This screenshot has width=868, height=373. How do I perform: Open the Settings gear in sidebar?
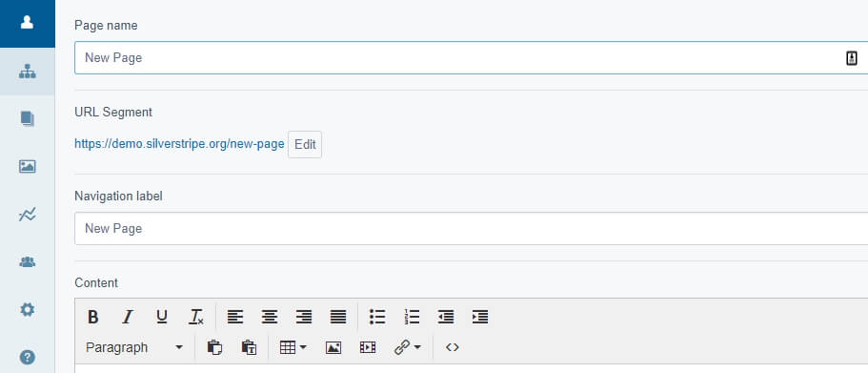(27, 310)
